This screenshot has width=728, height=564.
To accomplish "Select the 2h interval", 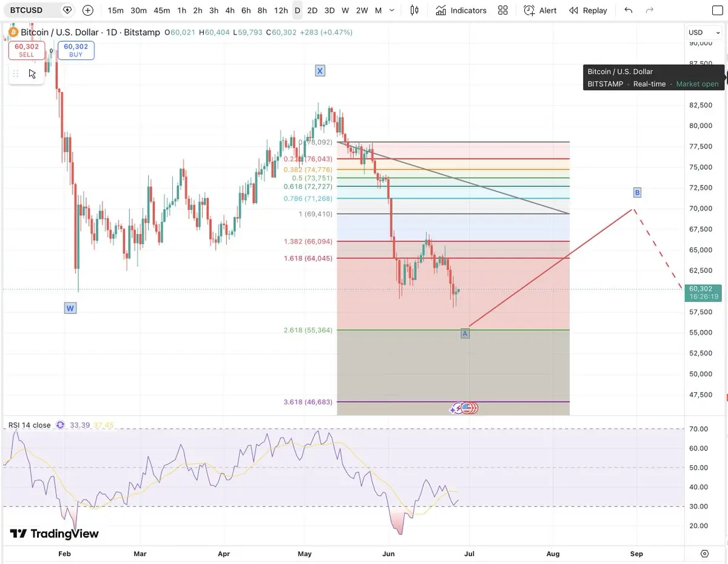I will point(197,10).
